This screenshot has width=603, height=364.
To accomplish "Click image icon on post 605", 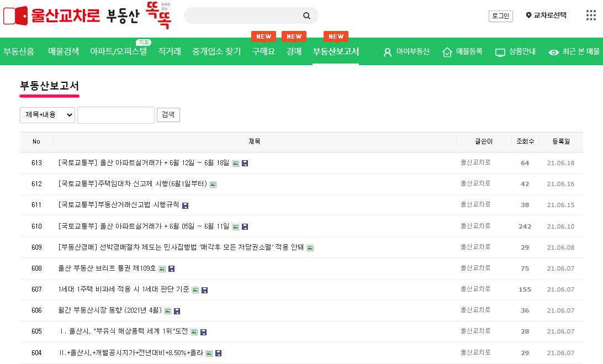I will [x=194, y=332].
